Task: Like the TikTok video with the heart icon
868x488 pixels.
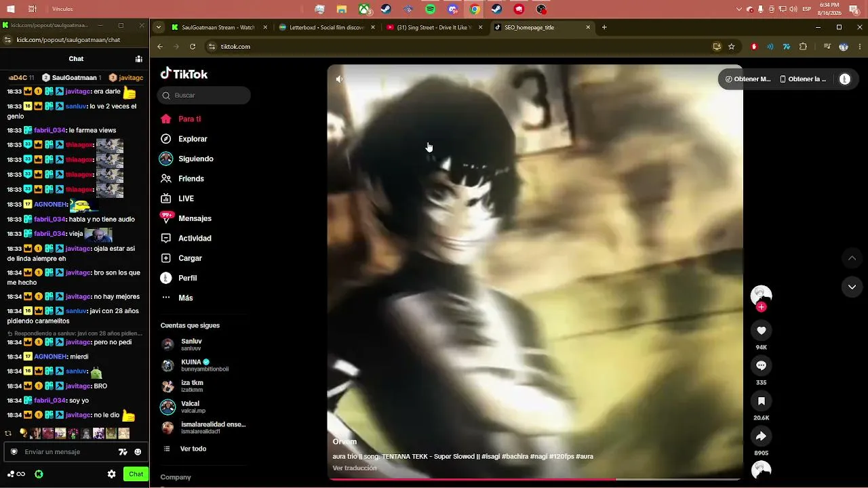Action: pos(761,330)
